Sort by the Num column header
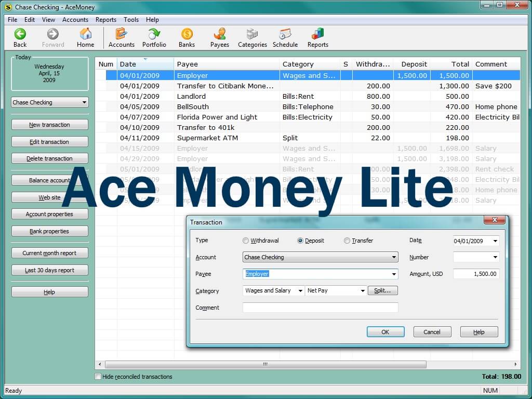The image size is (532, 399). [x=106, y=64]
